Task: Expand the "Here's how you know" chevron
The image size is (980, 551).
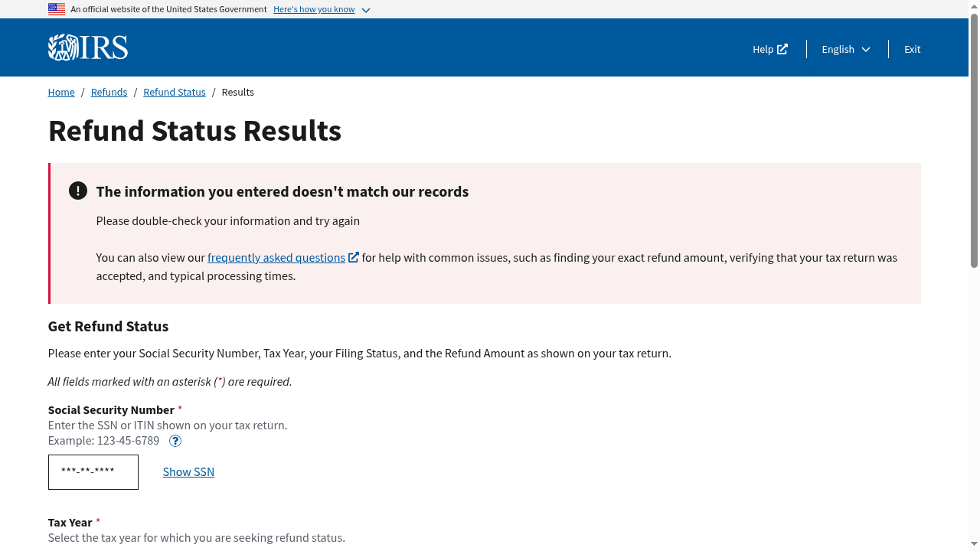Action: (x=366, y=10)
